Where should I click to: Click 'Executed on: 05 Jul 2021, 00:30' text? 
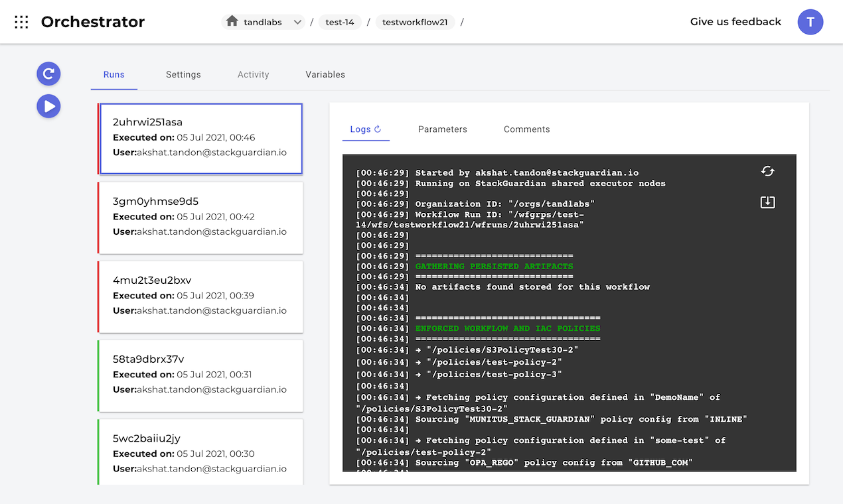(184, 454)
